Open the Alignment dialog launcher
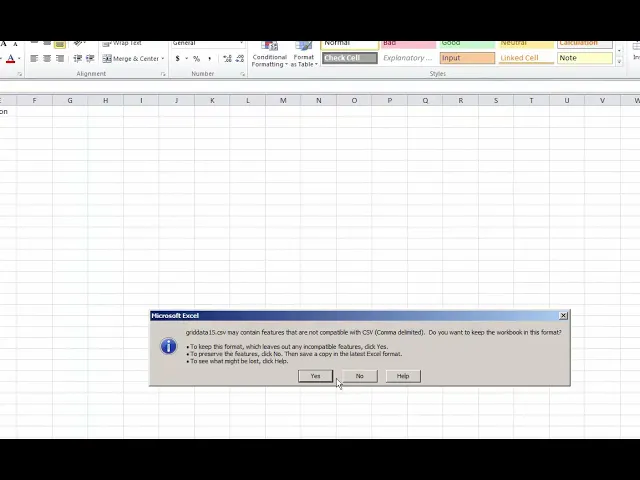This screenshot has height=480, width=640. (x=163, y=74)
